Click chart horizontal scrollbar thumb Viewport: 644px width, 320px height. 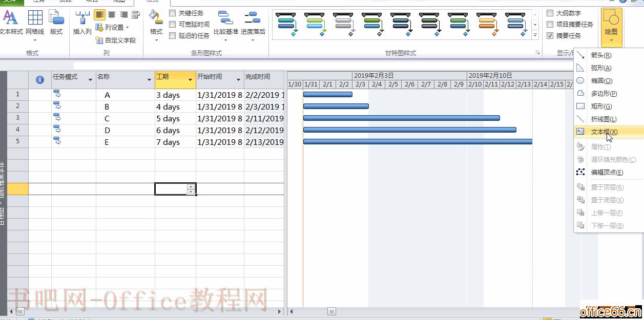[x=331, y=311]
